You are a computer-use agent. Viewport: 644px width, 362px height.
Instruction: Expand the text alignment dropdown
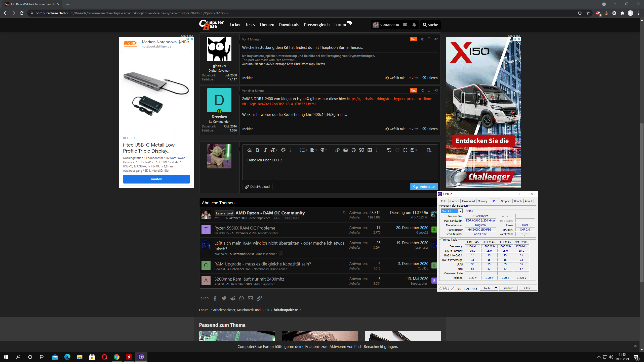[x=313, y=150]
